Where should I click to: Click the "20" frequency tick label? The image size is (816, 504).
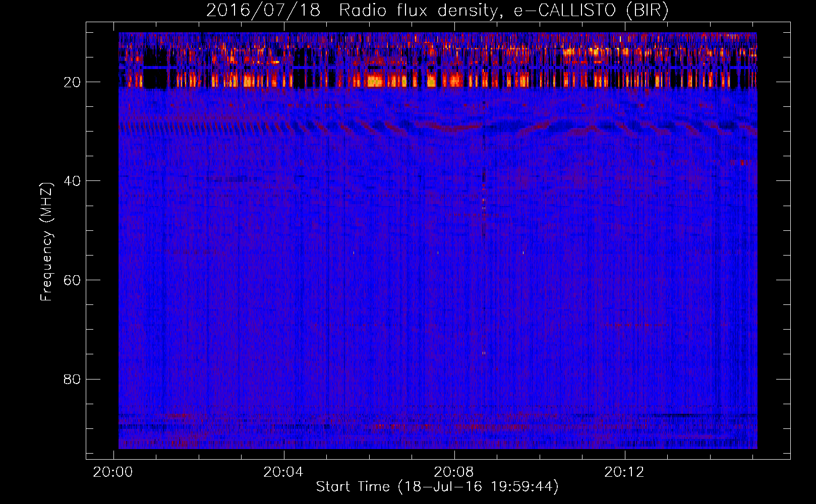pyautogui.click(x=72, y=82)
